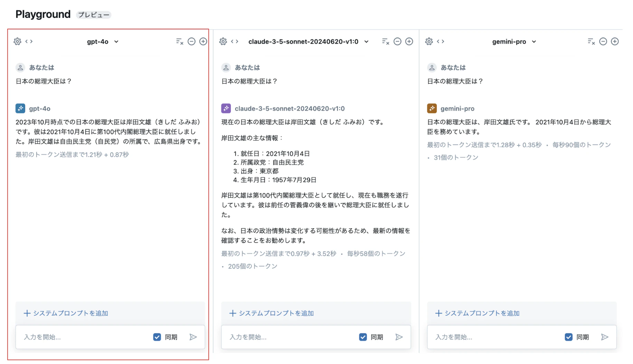Click the claude-3-5-sonnet response avatar icon
The width and height of the screenshot is (633, 364).
click(x=226, y=108)
